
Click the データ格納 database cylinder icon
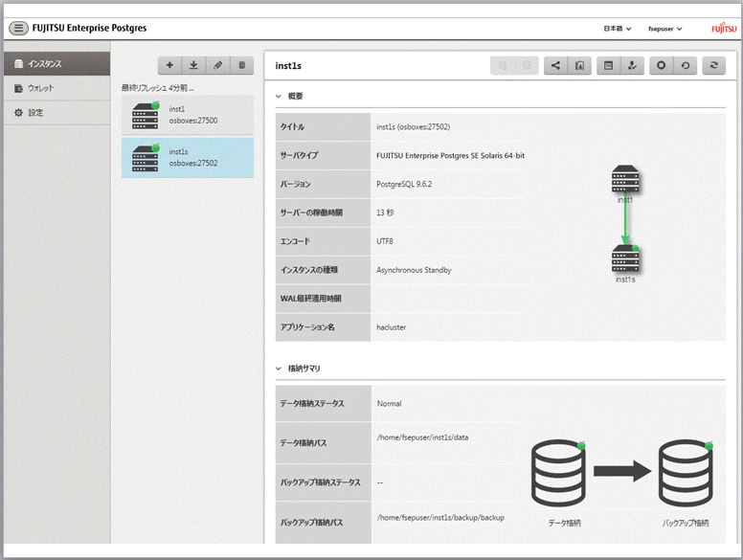(558, 472)
